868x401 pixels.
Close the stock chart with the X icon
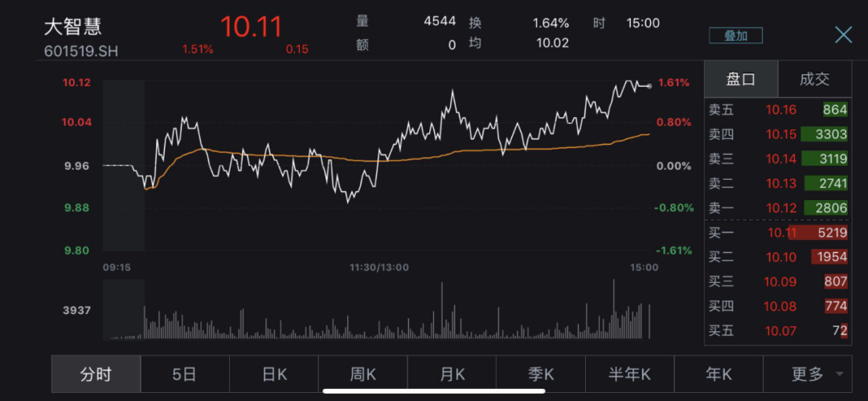[x=843, y=35]
